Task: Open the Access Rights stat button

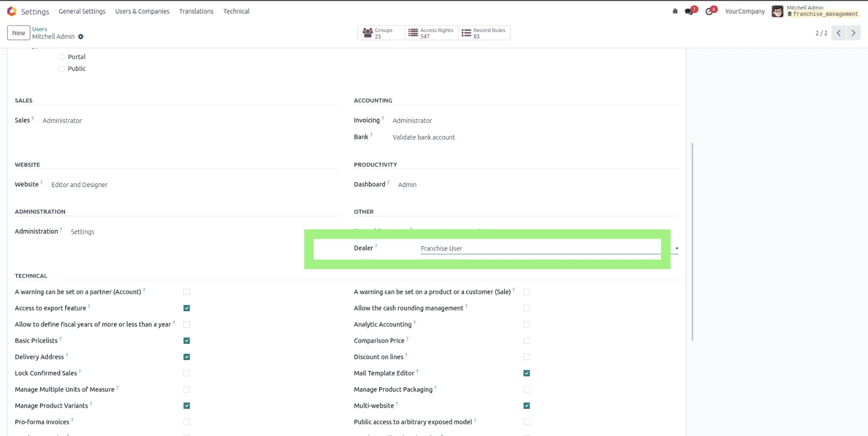Action: tap(431, 33)
